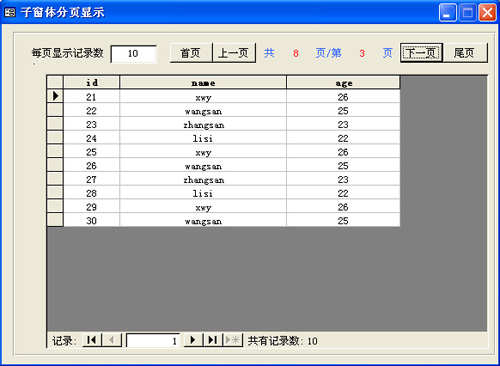Viewport: 500px width, 366px height.
Task: Click the form icon in title bar
Action: (10, 13)
